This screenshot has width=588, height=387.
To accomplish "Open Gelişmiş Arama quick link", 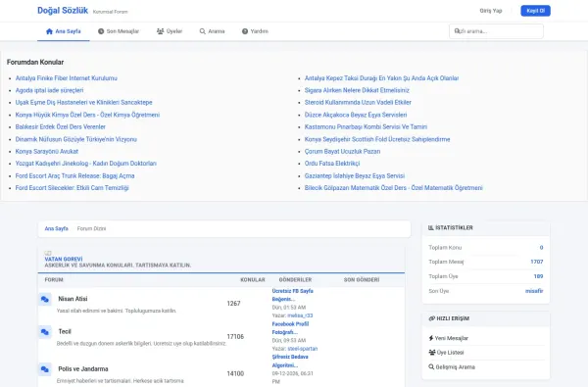I will pos(452,367).
